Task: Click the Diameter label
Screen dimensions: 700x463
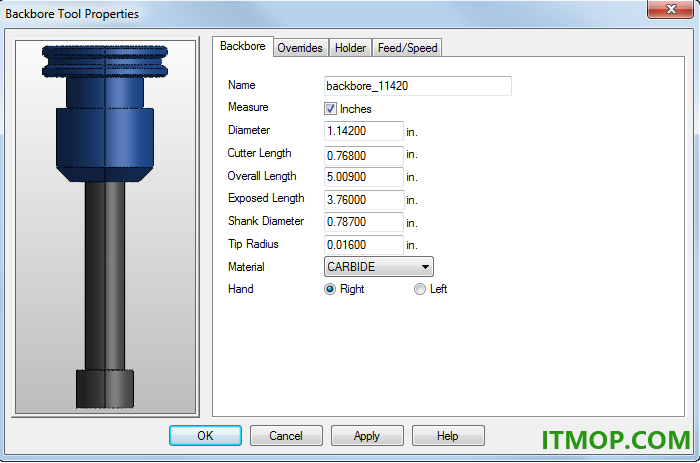Action: (x=249, y=130)
